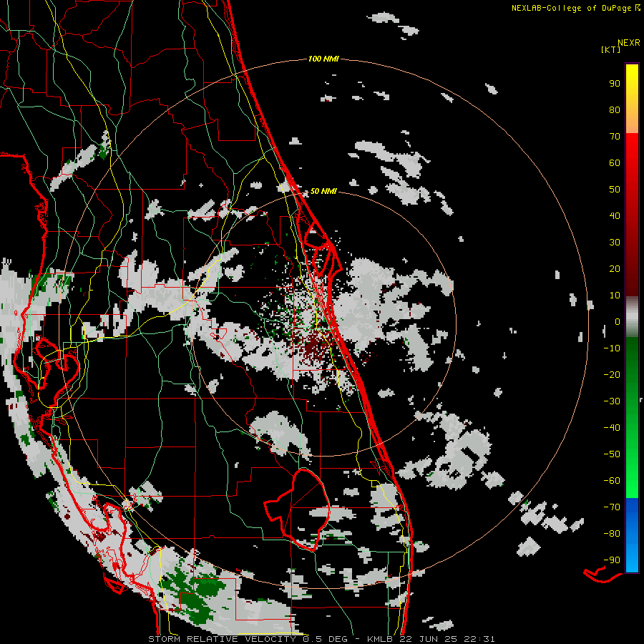Click the 80 value on velocity scale
Image resolution: width=644 pixels, height=644 pixels.
pos(615,110)
